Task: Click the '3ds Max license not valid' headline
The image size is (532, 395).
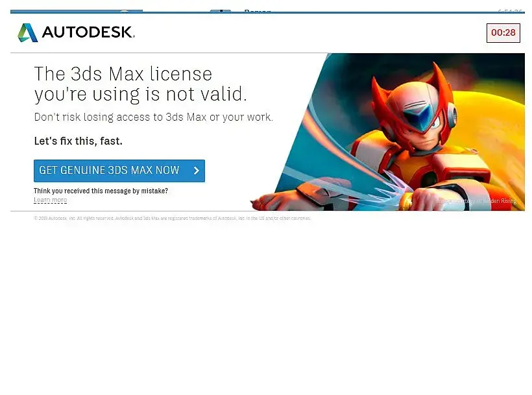Action: tap(140, 84)
